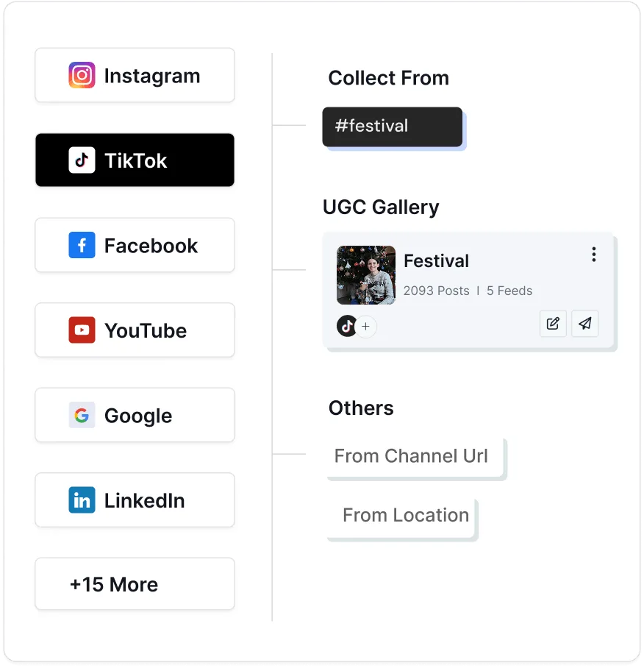The image size is (644, 668).
Task: Select the Instagram platform tab
Action: (135, 75)
